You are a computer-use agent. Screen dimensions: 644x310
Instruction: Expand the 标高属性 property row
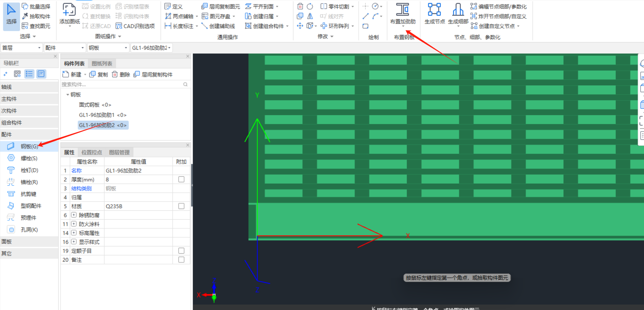tap(74, 233)
